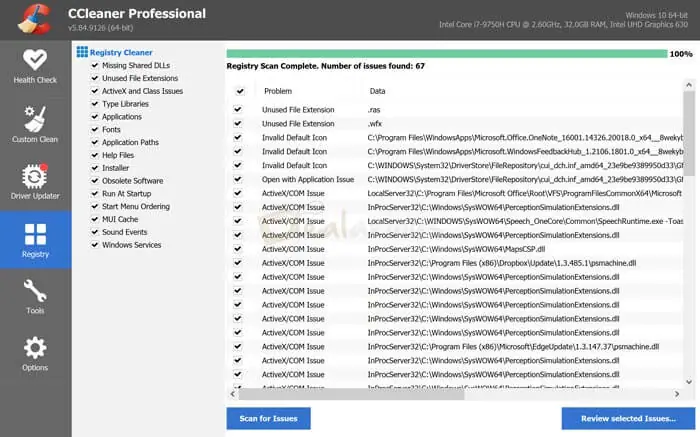Open Custom Clean broom icon
Viewport: 700px width, 437px height.
pos(35,119)
